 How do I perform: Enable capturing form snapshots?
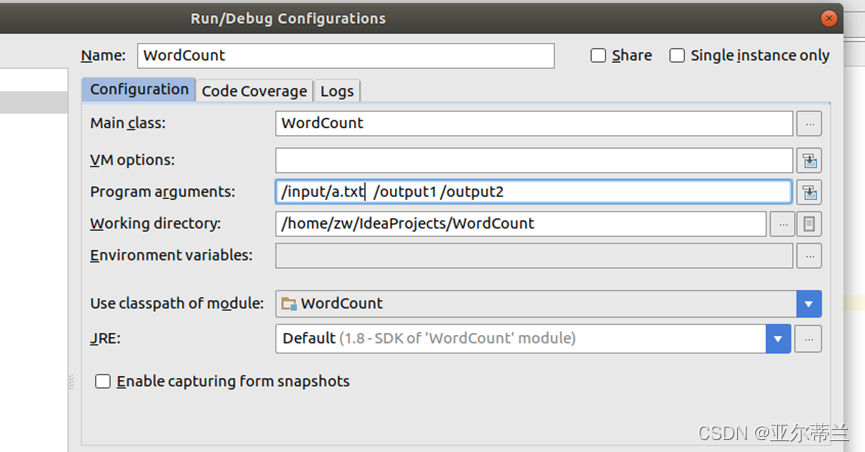tap(102, 381)
